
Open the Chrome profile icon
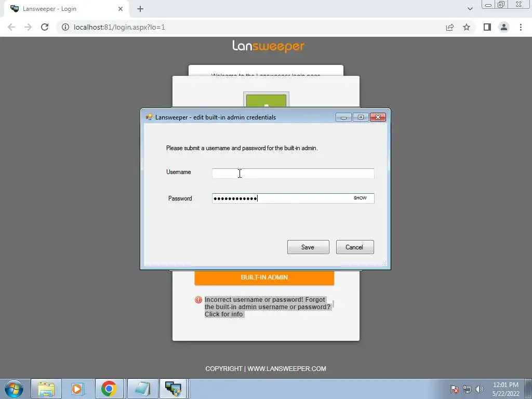(x=504, y=27)
